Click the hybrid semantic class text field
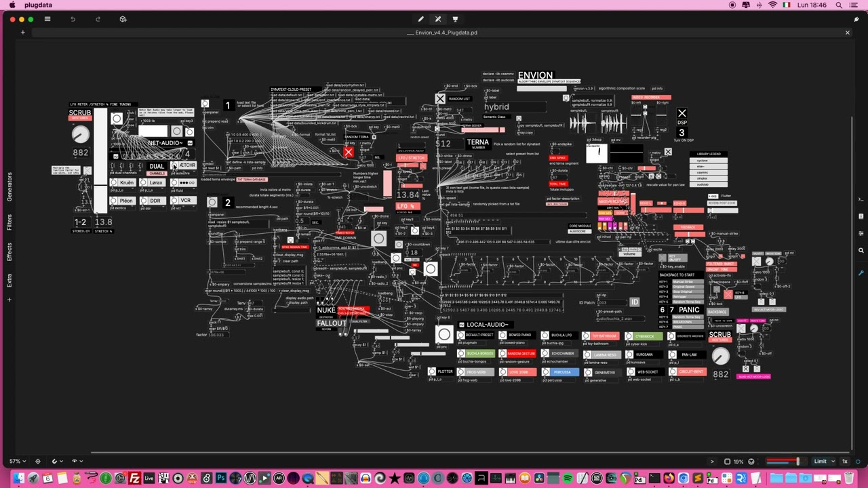Screen dimensions: 868x488 (514, 107)
